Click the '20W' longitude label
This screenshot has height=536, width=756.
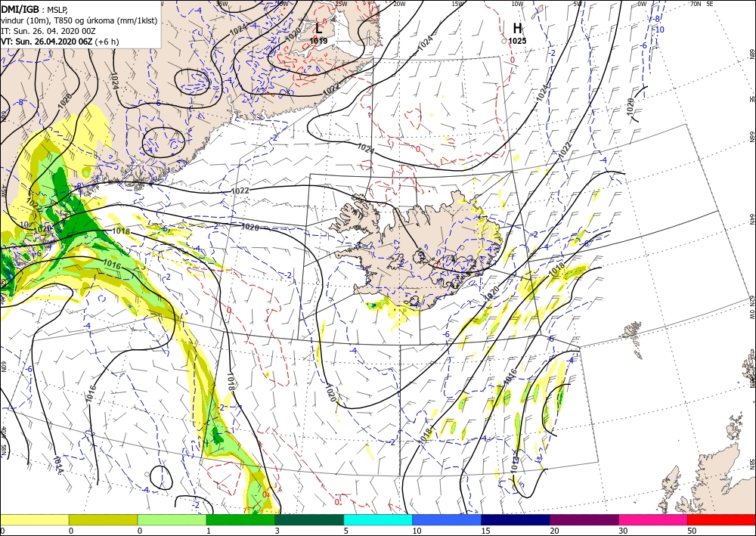[x=398, y=4]
